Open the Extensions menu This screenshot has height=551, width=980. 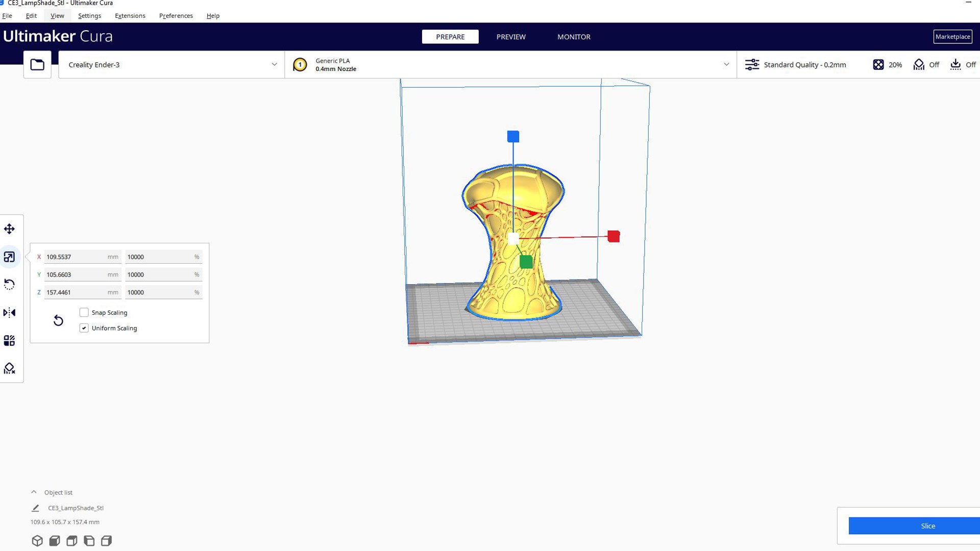coord(130,16)
